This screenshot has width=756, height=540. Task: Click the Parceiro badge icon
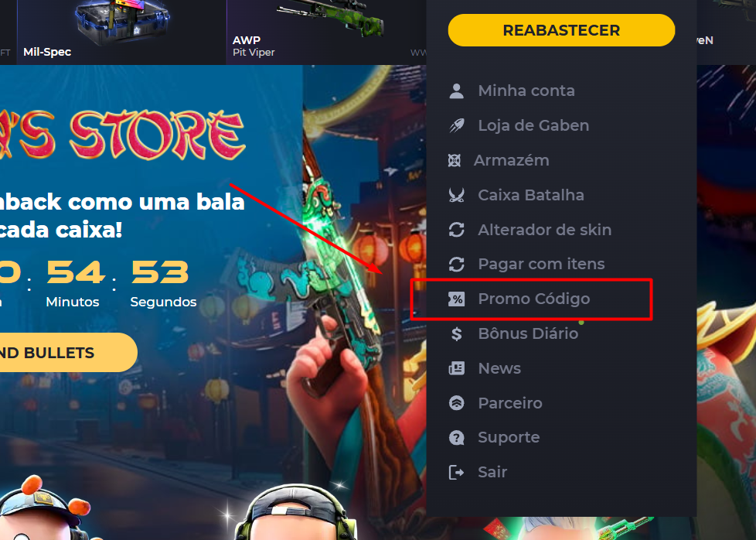(456, 403)
